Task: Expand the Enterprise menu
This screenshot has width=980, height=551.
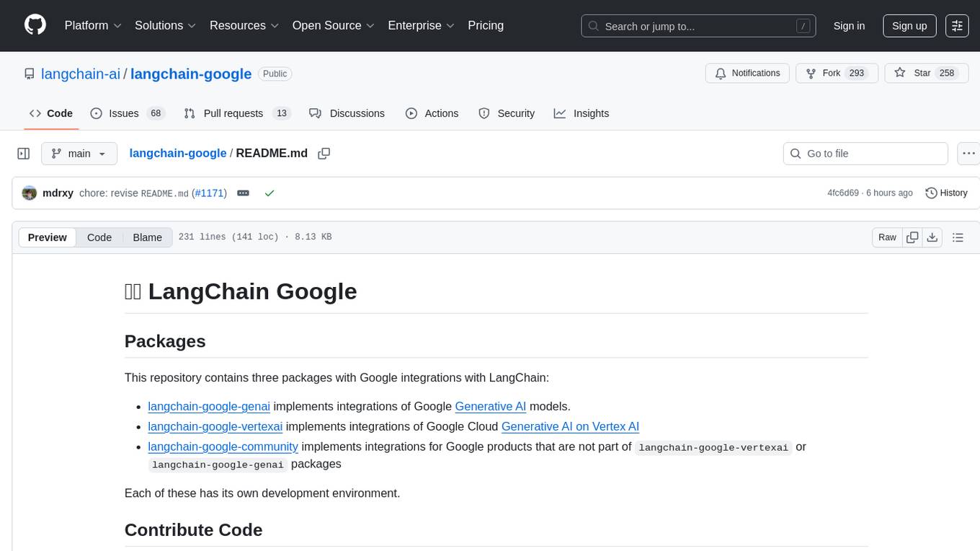Action: coord(421,25)
